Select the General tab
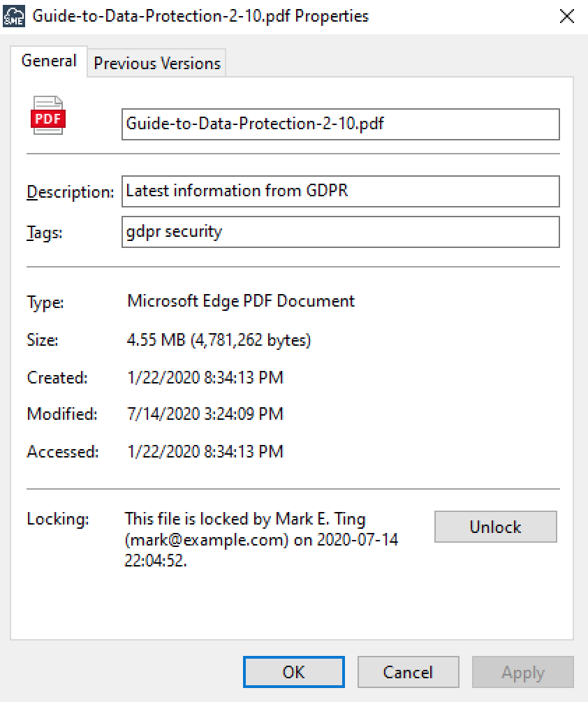588x702 pixels. 49,61
